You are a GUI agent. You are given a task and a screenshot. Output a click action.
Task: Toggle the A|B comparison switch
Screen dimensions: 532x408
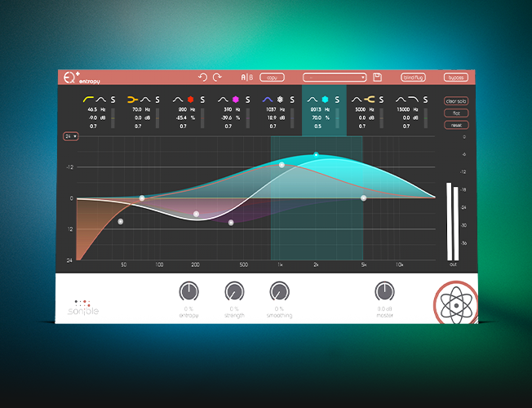click(247, 78)
